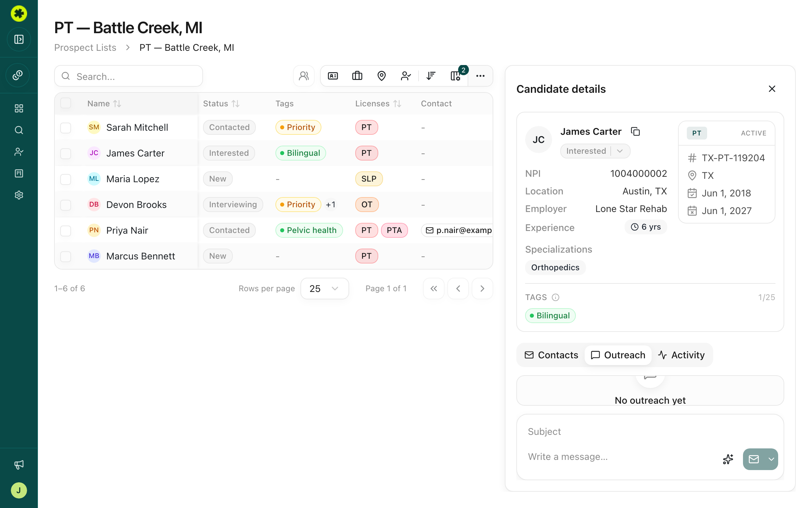The width and height of the screenshot is (812, 508).
Task: Open column settings icon with badge 2
Action: [x=456, y=76]
